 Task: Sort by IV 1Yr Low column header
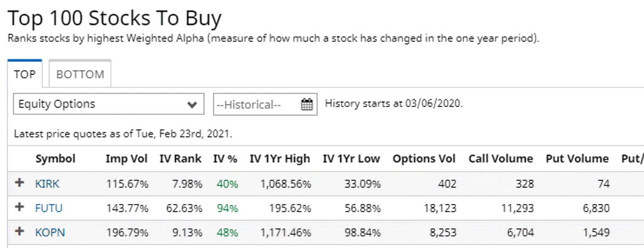click(x=352, y=159)
